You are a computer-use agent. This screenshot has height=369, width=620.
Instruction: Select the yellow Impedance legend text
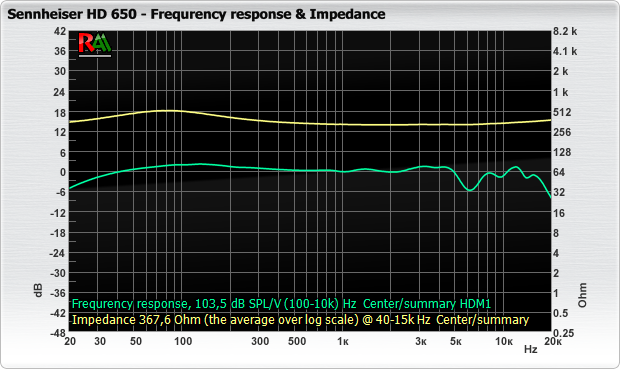(300, 320)
